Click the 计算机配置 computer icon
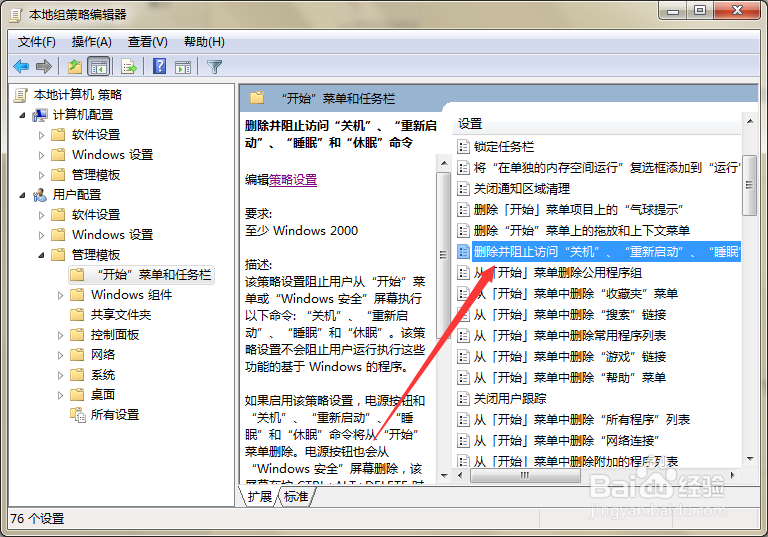The image size is (768, 537). click(40, 115)
